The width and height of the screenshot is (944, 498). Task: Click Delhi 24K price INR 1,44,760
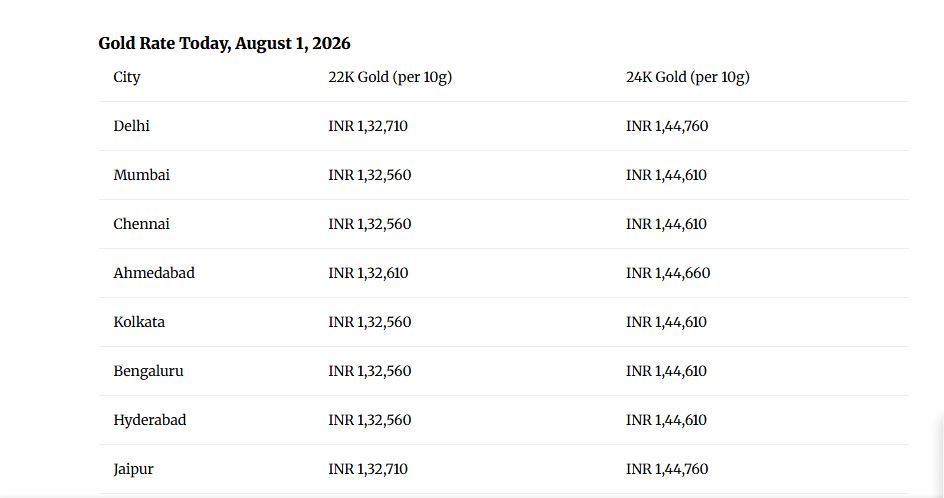[x=667, y=126]
